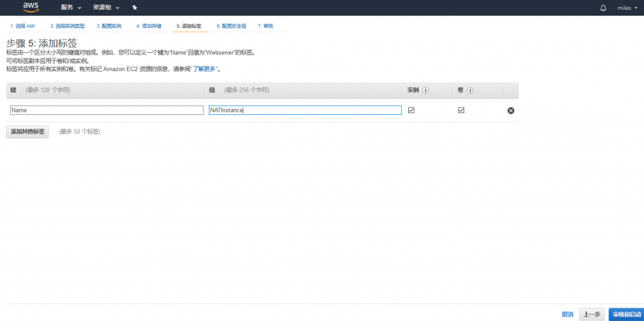The height and width of the screenshot is (321, 644).
Task: Go to step 1 选择 AMI tab
Action: [23, 26]
